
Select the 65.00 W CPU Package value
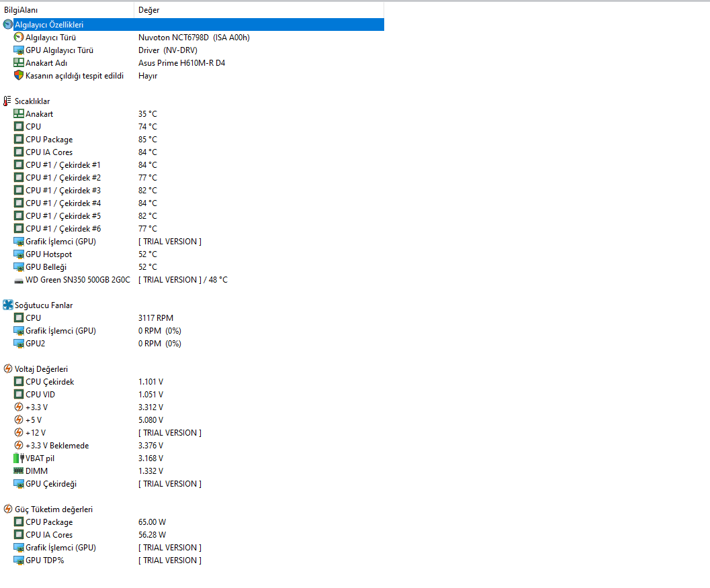pos(152,522)
